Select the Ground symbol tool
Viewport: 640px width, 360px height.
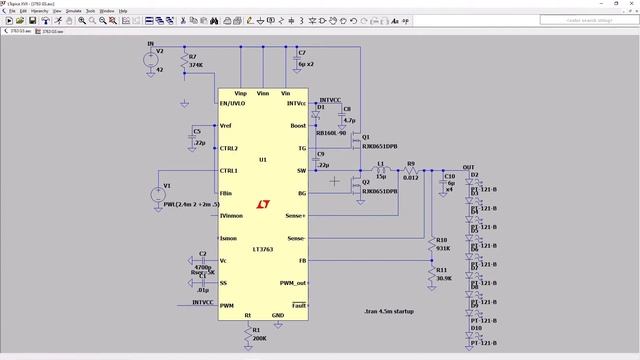(x=260, y=20)
